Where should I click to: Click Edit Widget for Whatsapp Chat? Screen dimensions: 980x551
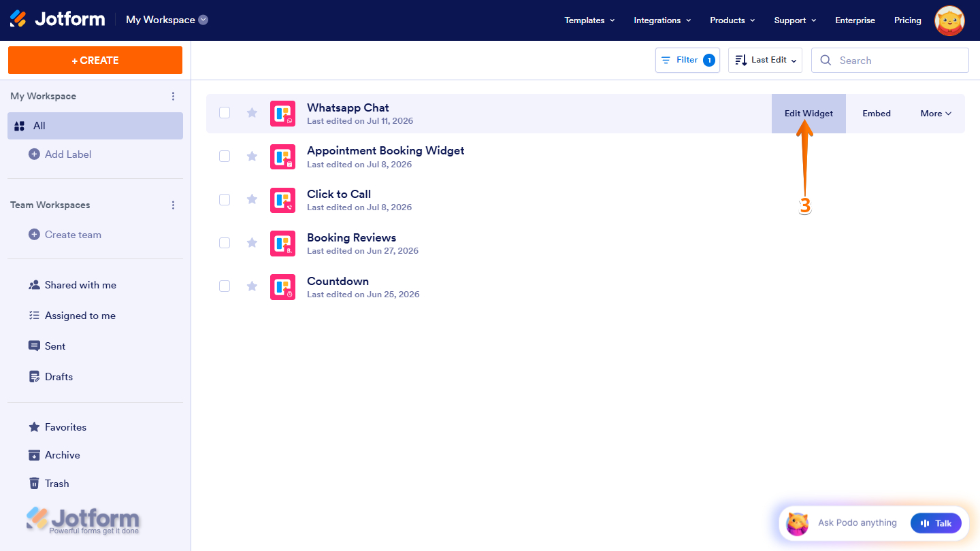coord(808,114)
